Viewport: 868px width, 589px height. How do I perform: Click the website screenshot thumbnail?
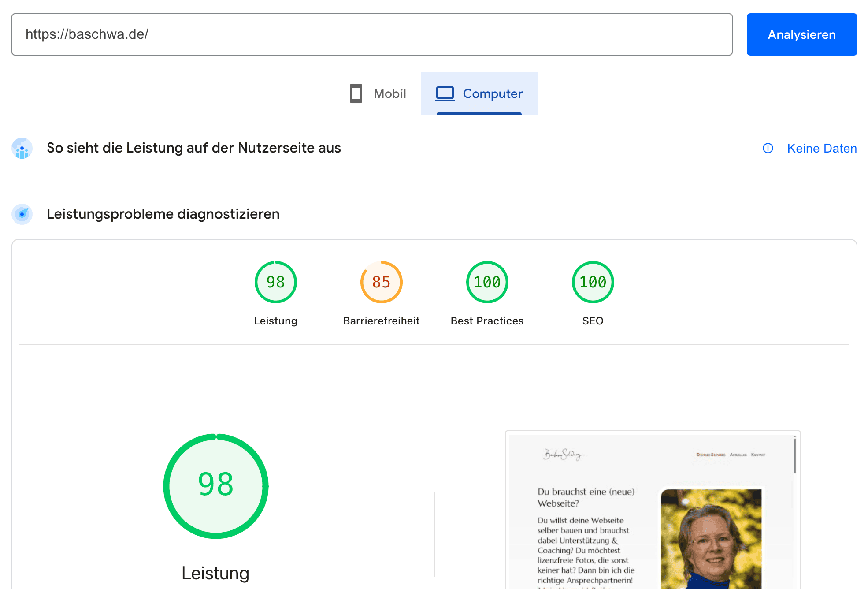click(x=651, y=511)
